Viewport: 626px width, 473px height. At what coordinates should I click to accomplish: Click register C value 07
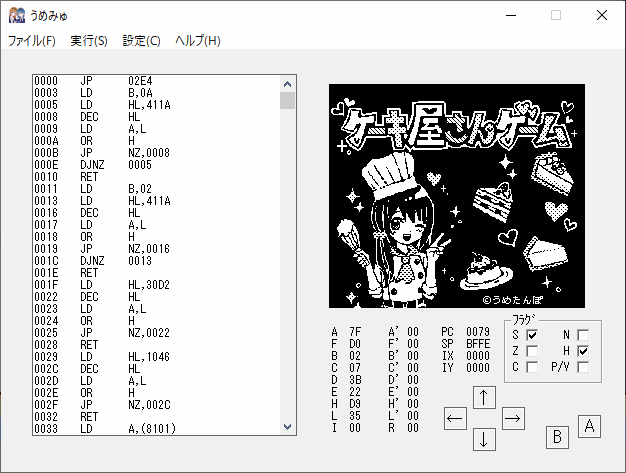355,368
